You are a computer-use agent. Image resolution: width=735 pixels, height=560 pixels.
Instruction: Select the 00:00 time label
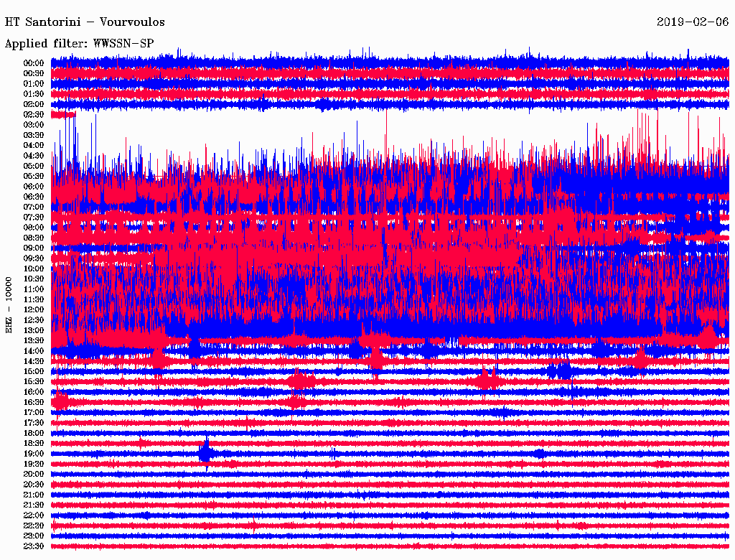pos(34,63)
